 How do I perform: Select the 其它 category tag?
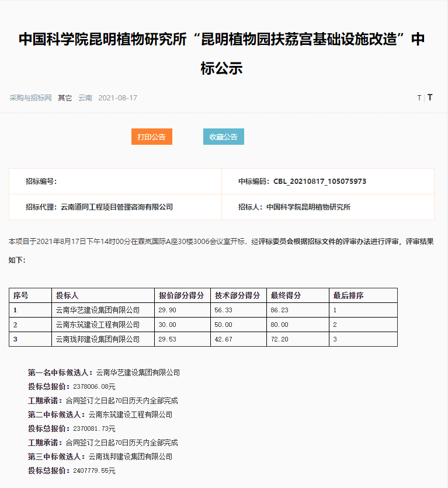click(x=65, y=97)
